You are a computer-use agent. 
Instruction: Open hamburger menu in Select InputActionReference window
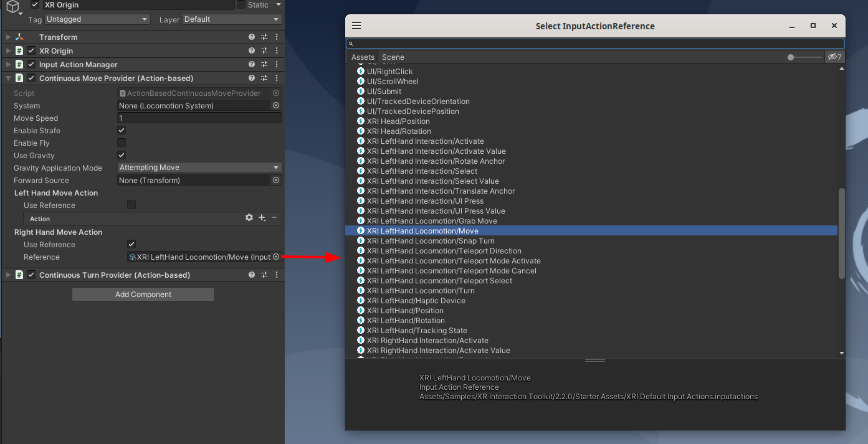pos(356,26)
